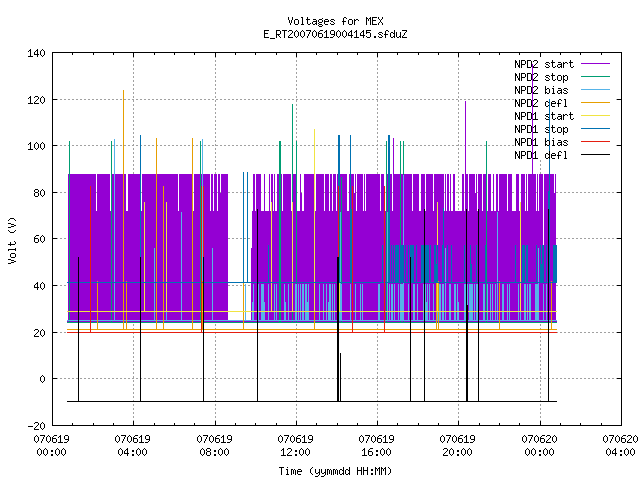Screen dimensions: 640x480
Task: Click the Volt (V) axis label
Action: point(13,240)
